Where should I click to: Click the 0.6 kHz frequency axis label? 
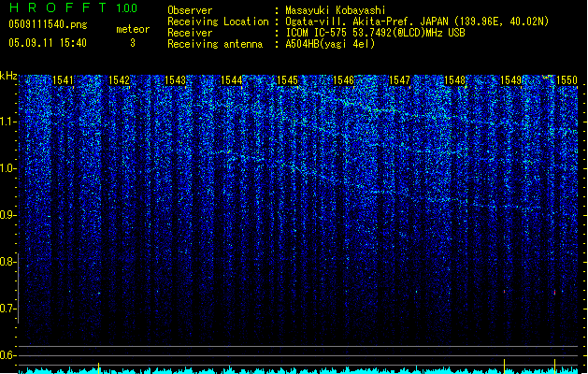[8, 355]
